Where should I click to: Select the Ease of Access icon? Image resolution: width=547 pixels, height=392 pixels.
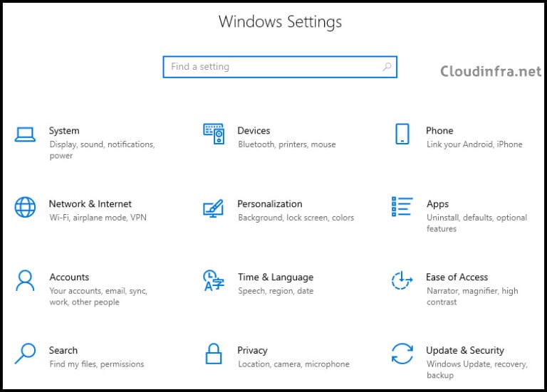point(402,280)
